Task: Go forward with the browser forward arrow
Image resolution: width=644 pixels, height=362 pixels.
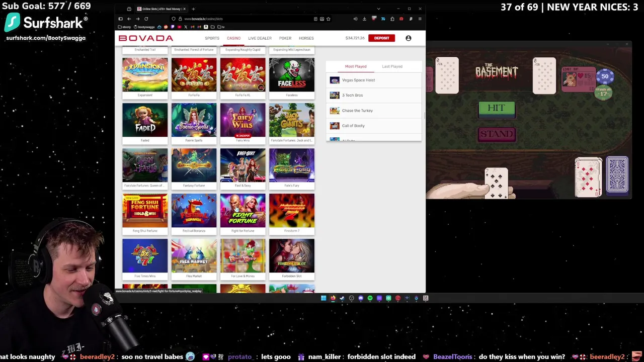Action: click(x=137, y=19)
